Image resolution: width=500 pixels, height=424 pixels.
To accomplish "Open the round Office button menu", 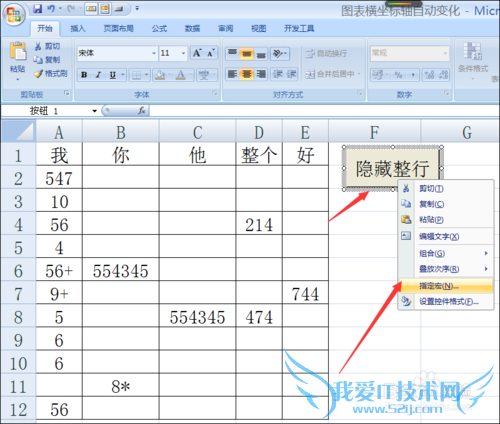I will tap(14, 14).
